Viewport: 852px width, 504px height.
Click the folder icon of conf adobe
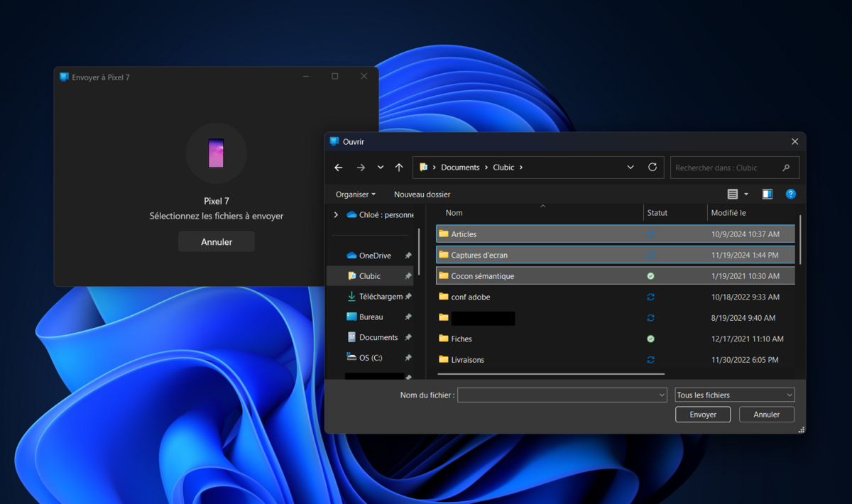pos(444,297)
